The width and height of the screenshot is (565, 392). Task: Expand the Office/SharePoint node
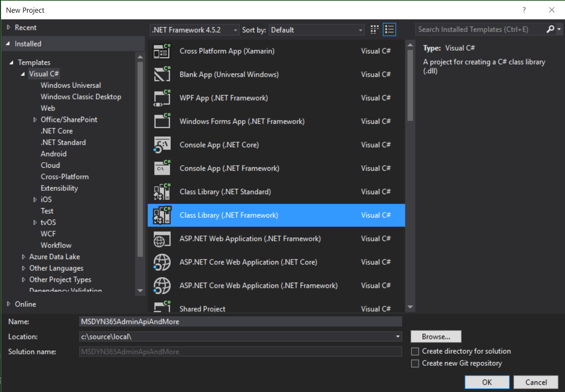[x=35, y=120]
